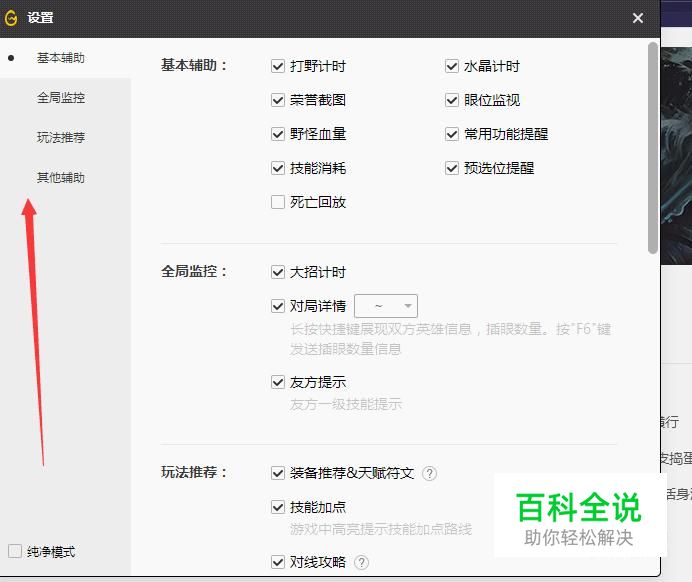This screenshot has height=582, width=692.
Task: Switch to the 全局监控 sidebar tab
Action: point(61,98)
